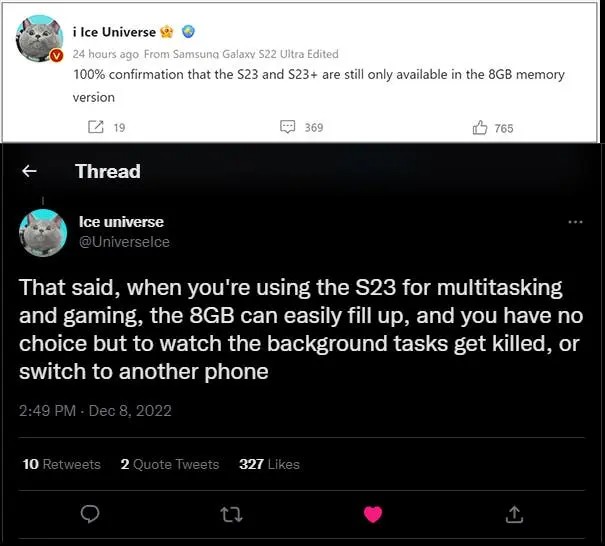Toggle the thumbs-up like with 765
Viewport: 605px width, 546px height.
click(480, 127)
